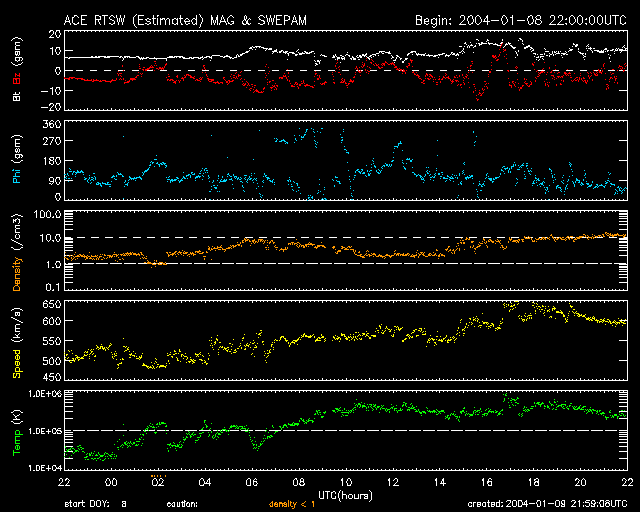
Task: Click the '550' tick on Speed axis
Action: click(52, 341)
